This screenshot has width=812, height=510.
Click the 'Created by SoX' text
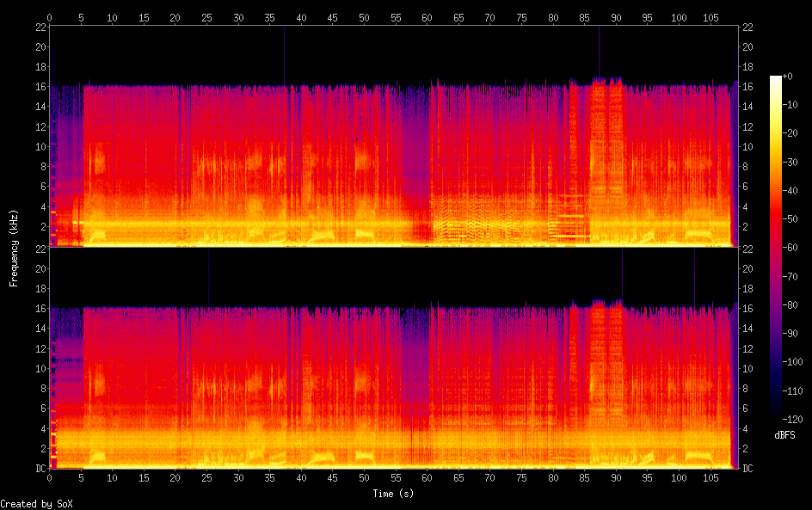click(x=36, y=504)
